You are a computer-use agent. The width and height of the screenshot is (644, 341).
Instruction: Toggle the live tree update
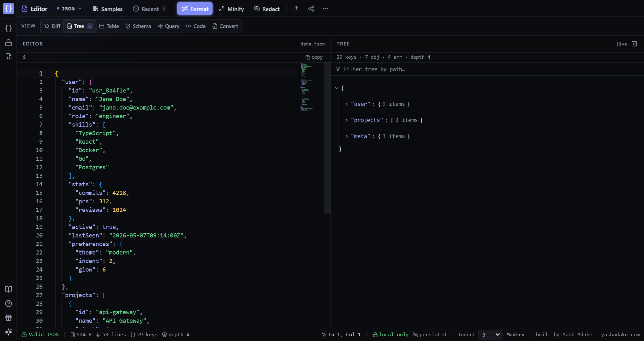pos(621,44)
